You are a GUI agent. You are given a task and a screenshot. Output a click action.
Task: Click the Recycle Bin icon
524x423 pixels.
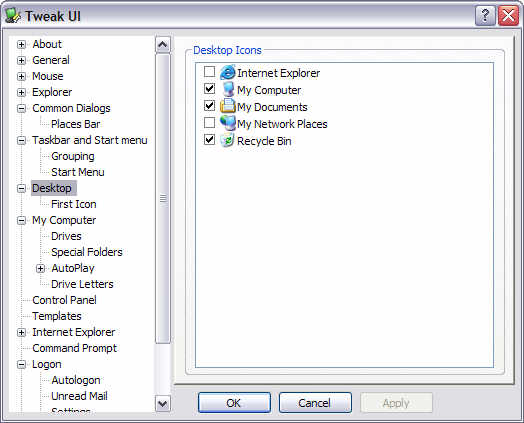228,140
